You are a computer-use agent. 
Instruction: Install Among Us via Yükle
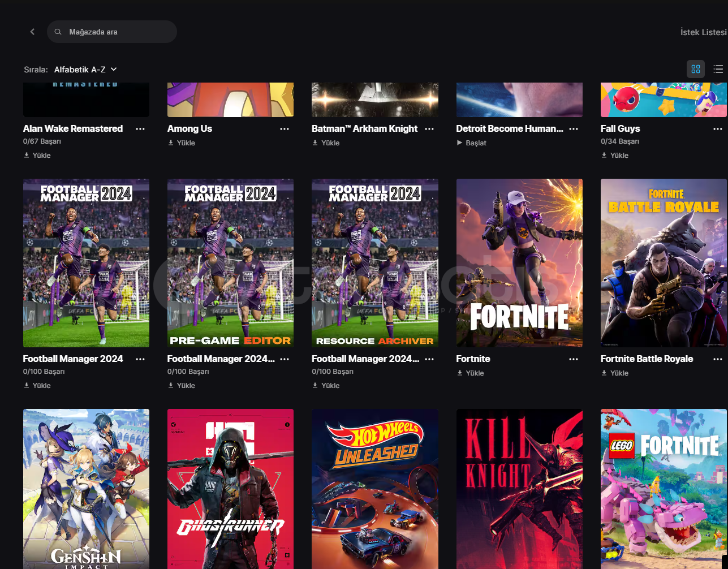pos(182,143)
